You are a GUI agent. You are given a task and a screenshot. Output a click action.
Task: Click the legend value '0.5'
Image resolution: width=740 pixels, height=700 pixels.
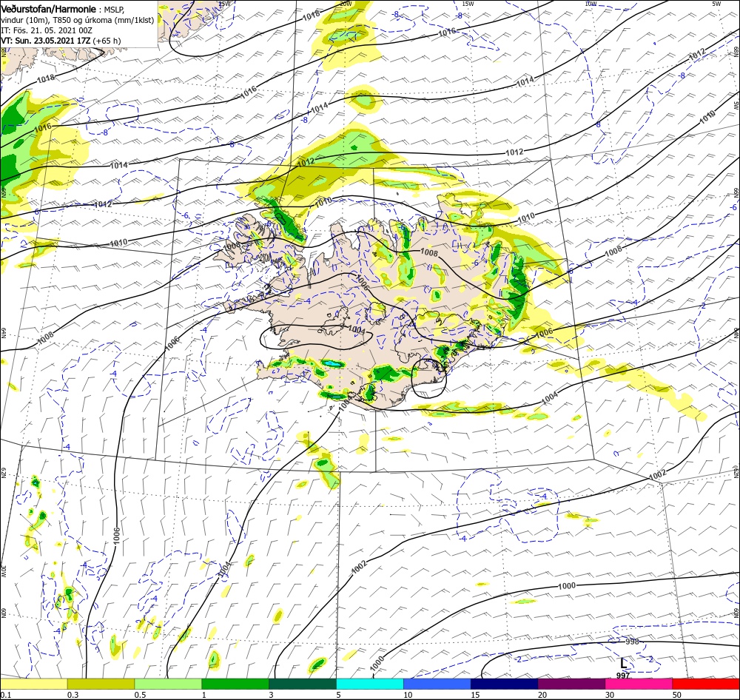pyautogui.click(x=140, y=695)
